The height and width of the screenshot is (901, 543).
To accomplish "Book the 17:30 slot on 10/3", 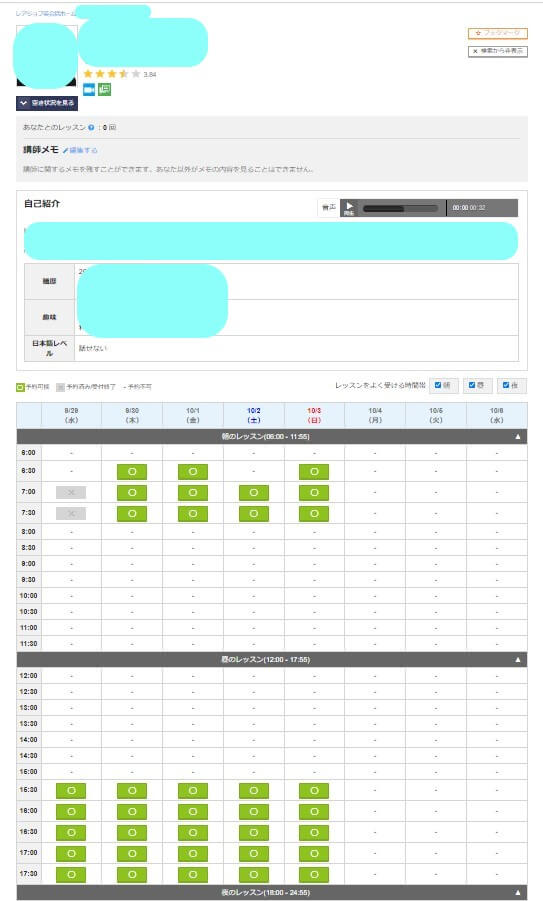I will pos(314,875).
